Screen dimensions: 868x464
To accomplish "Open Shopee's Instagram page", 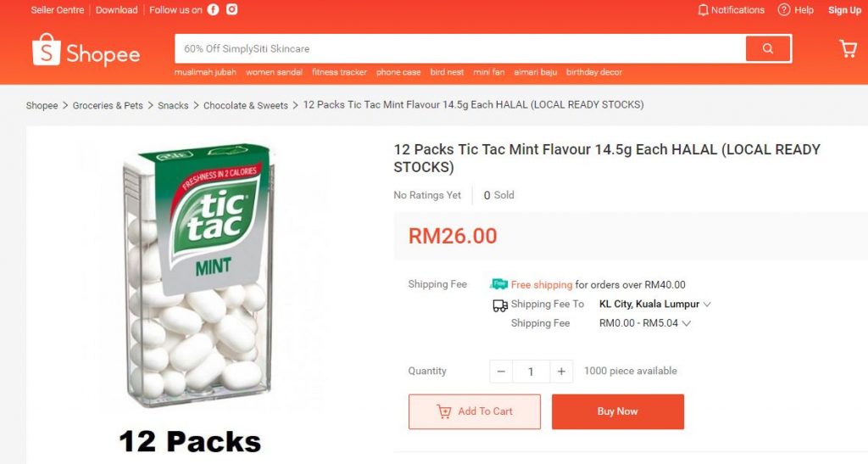I will tap(231, 10).
